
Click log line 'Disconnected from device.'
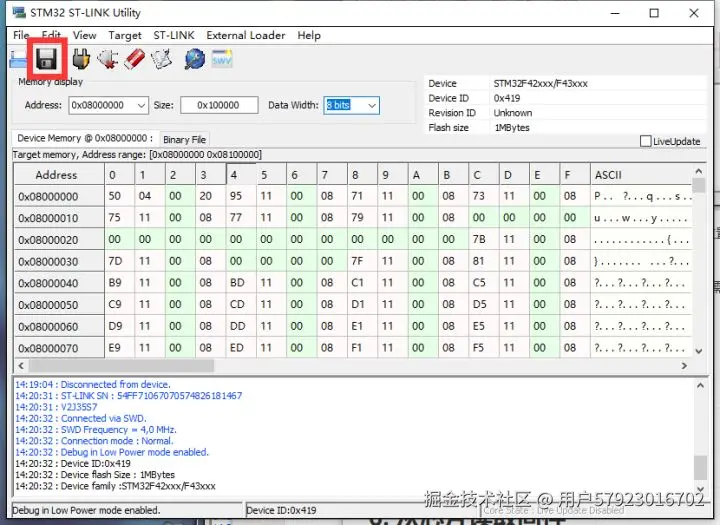click(x=93, y=384)
